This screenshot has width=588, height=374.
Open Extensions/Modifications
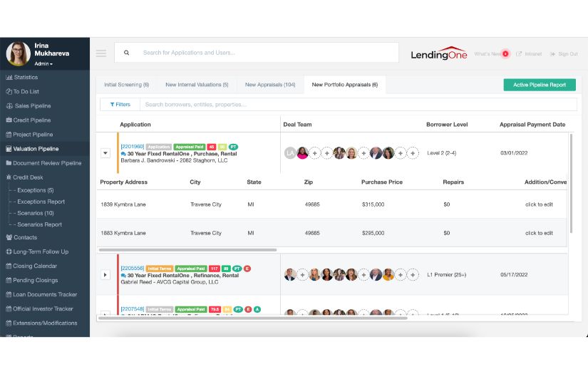pos(41,323)
